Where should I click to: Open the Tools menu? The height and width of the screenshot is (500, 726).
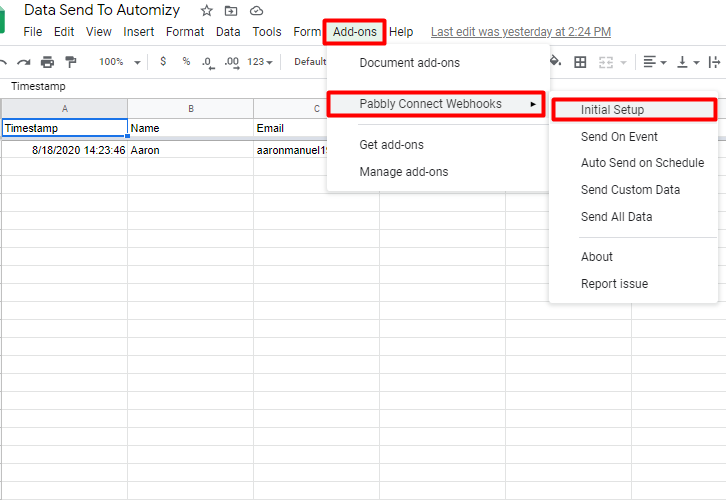click(267, 32)
